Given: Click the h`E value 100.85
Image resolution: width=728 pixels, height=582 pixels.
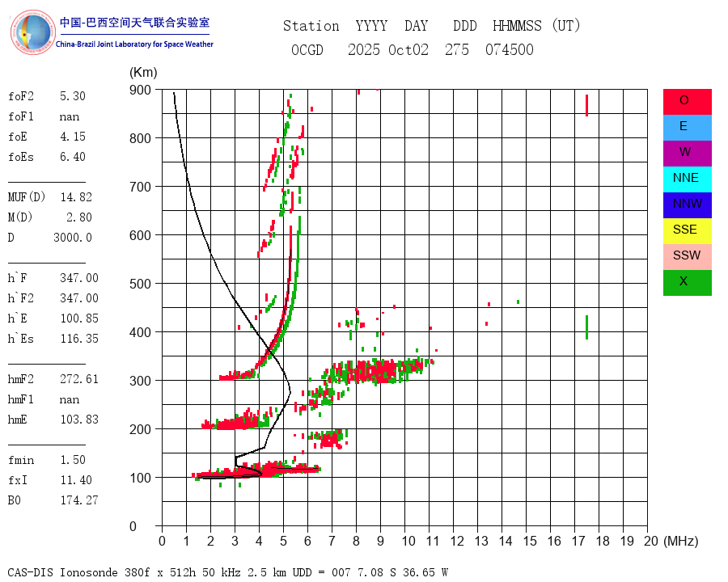Looking at the screenshot, I should [79, 318].
